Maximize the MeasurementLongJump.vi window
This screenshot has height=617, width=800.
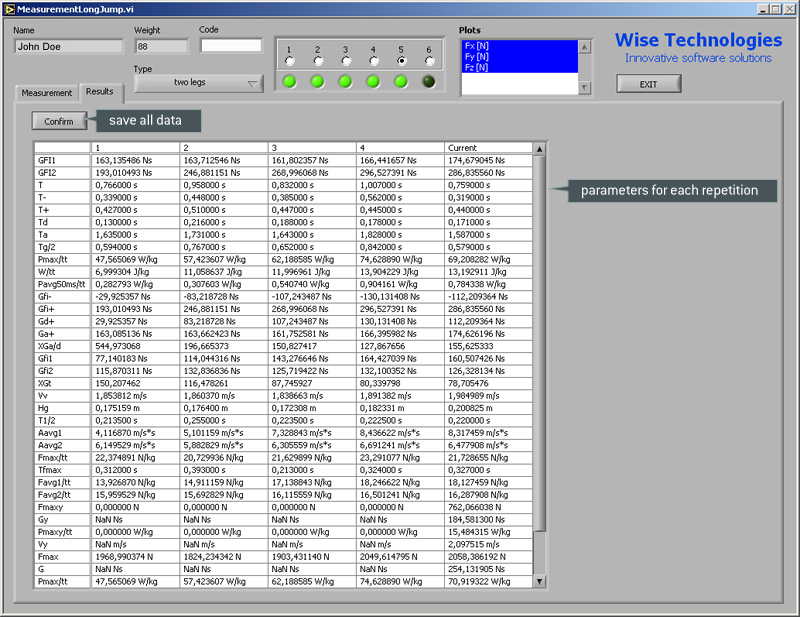point(776,9)
